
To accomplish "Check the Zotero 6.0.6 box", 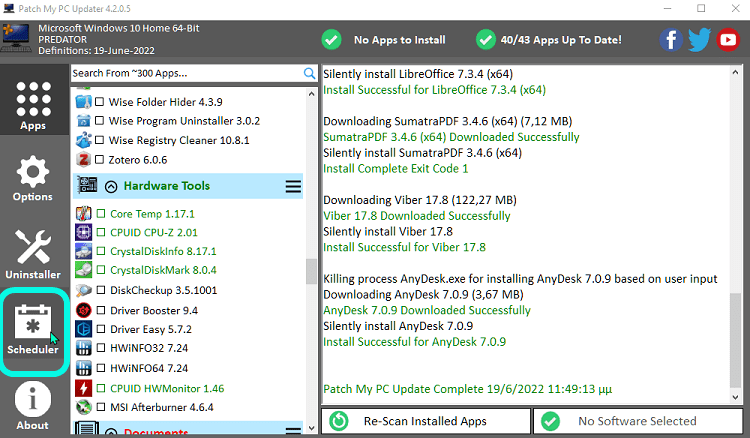I will [x=99, y=160].
